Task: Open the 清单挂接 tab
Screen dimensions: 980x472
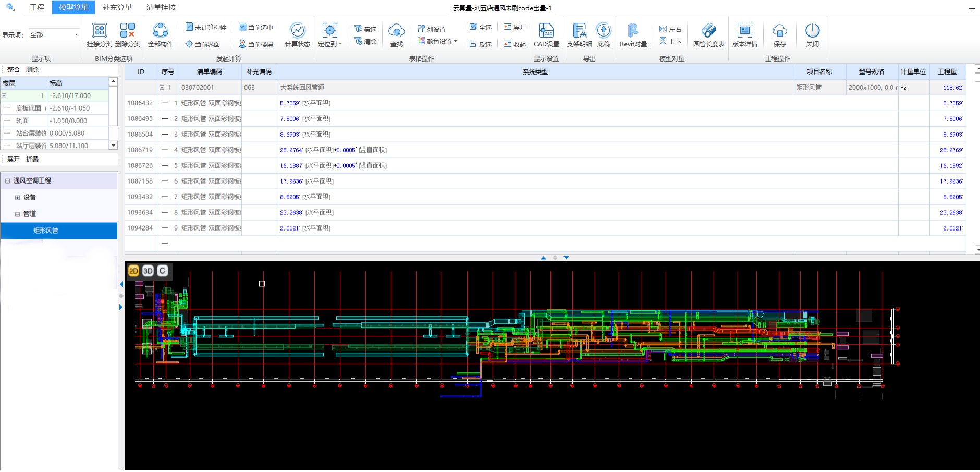Action: pyautogui.click(x=161, y=7)
